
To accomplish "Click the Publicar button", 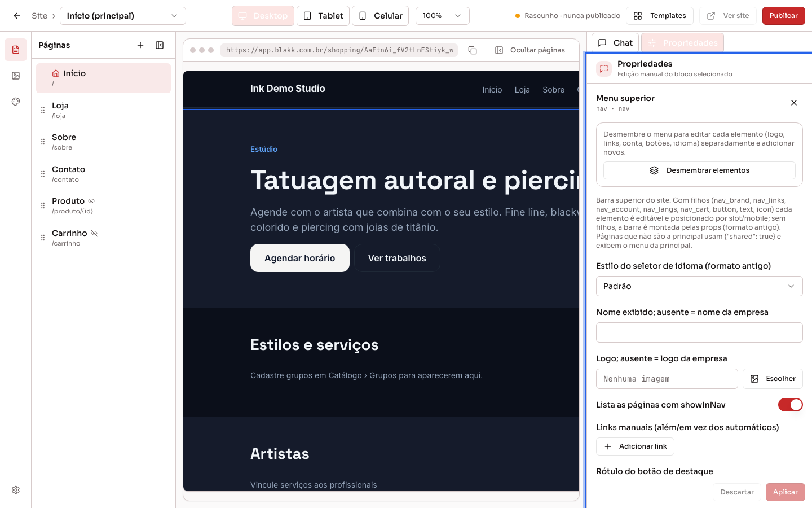I will 784,16.
